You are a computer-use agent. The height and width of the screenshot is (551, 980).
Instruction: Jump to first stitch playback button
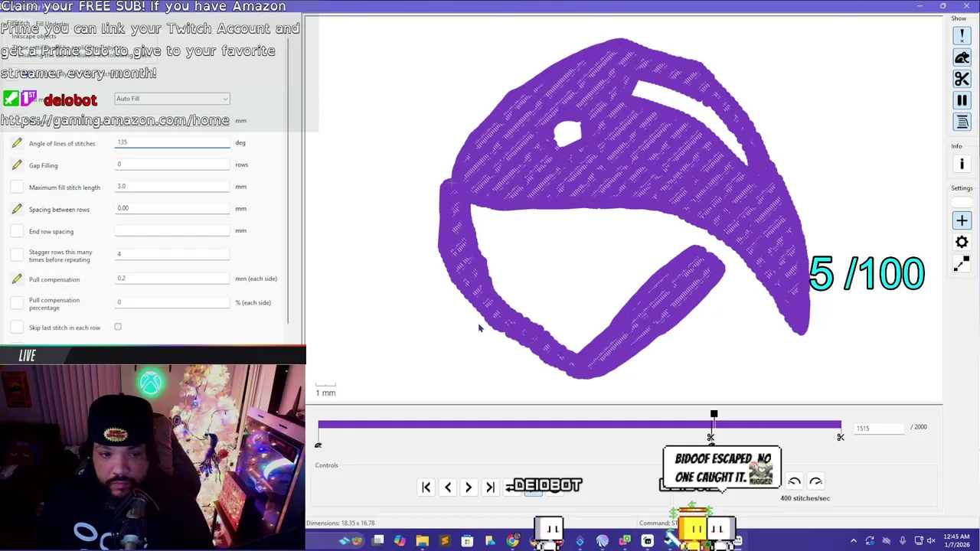pyautogui.click(x=426, y=487)
